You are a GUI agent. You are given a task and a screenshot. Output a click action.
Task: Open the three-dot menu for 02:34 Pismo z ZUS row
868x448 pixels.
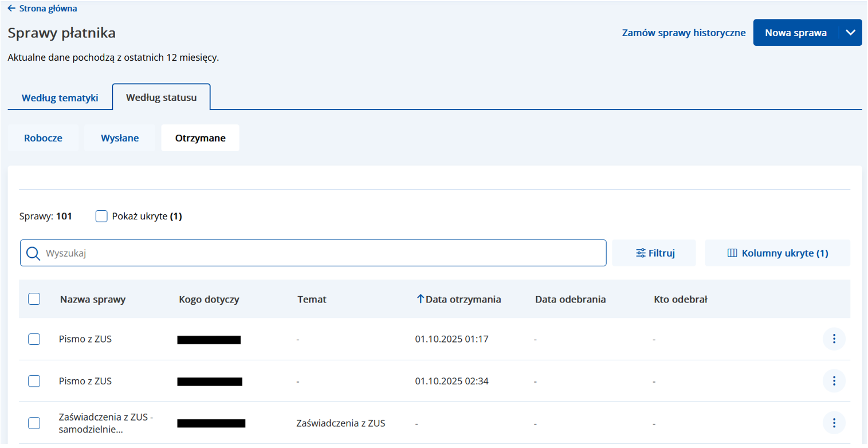(834, 381)
